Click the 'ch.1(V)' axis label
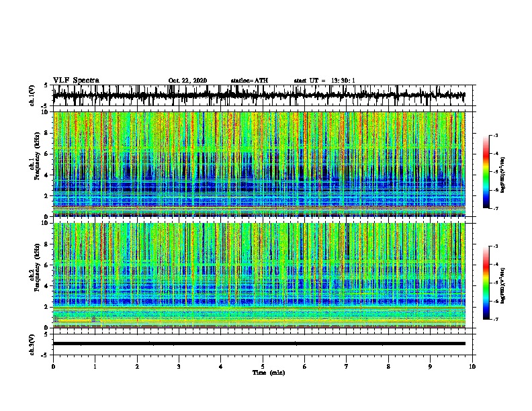Image resolution: width=532 pixels, height=411 pixels. (x=32, y=95)
